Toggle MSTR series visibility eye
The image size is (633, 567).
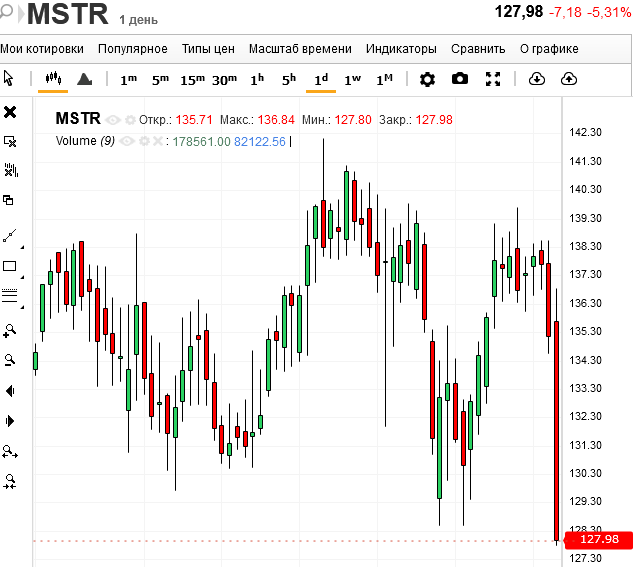113,120
